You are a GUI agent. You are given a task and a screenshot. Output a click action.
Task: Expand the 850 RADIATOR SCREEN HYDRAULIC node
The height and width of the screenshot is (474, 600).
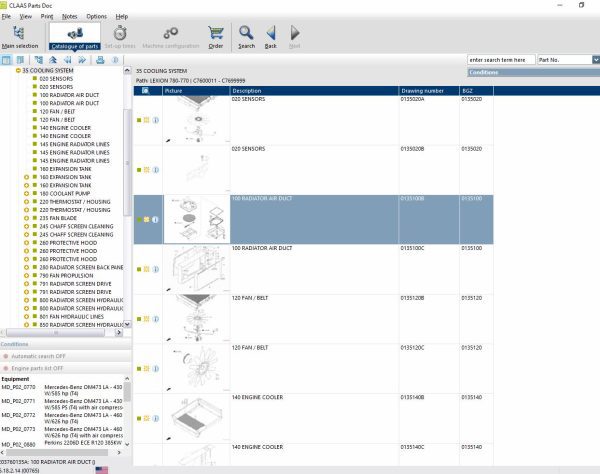pyautogui.click(x=26, y=325)
